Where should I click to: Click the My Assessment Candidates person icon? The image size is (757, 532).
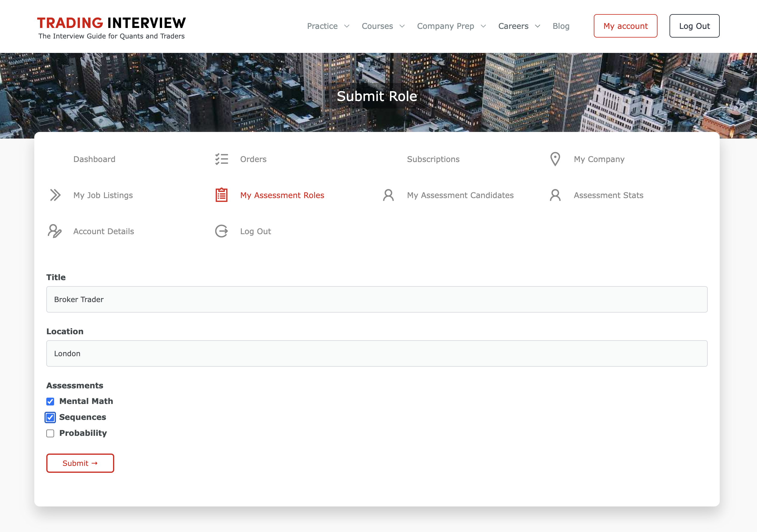(x=388, y=195)
